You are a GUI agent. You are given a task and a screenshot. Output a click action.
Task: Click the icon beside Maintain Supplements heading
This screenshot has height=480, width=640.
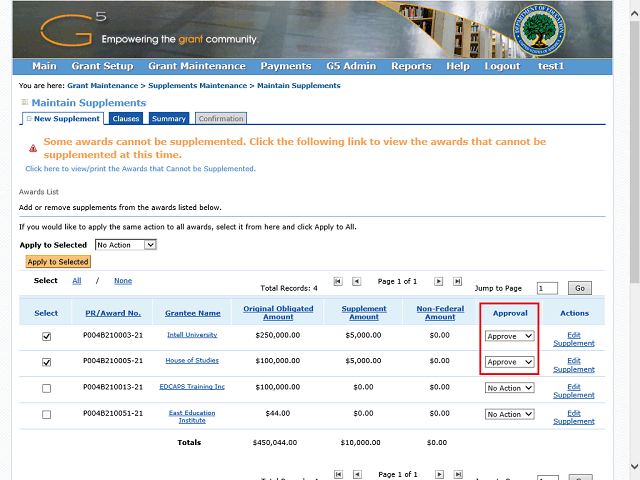click(x=25, y=103)
